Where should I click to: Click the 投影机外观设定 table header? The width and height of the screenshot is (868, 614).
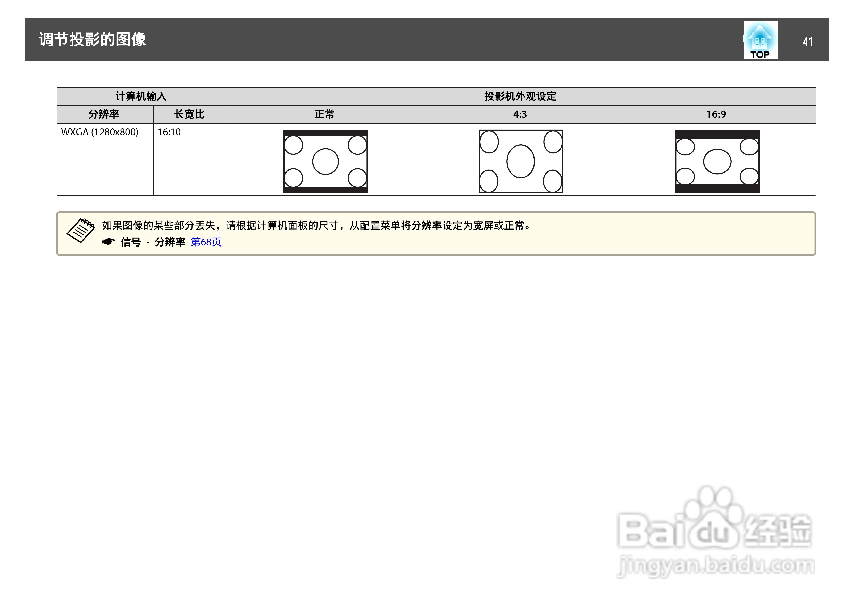coord(520,96)
